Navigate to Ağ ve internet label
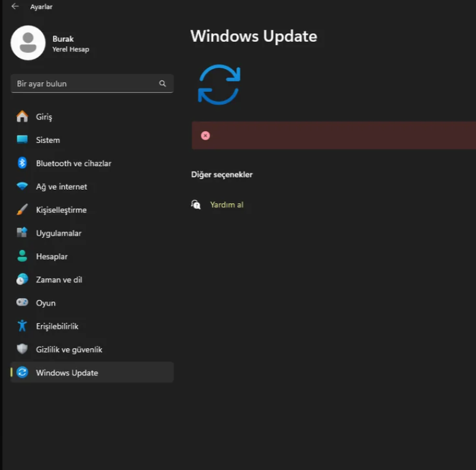Image resolution: width=476 pixels, height=470 pixels. tap(62, 187)
